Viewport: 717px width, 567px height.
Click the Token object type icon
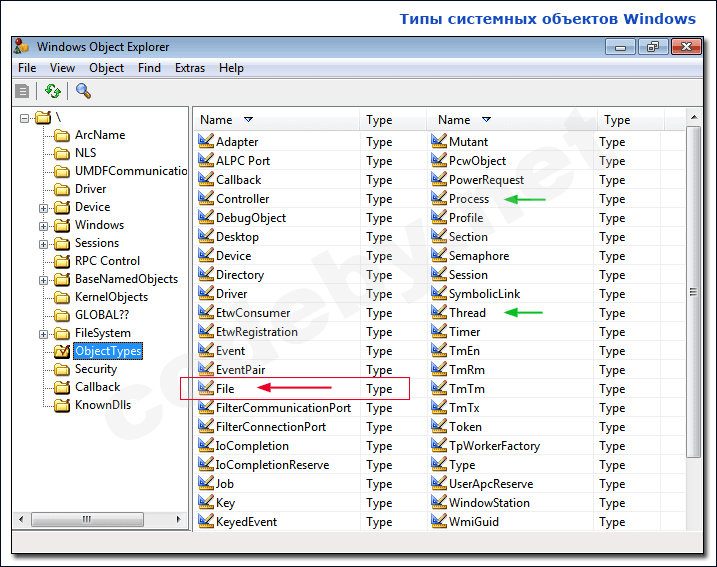(x=439, y=426)
